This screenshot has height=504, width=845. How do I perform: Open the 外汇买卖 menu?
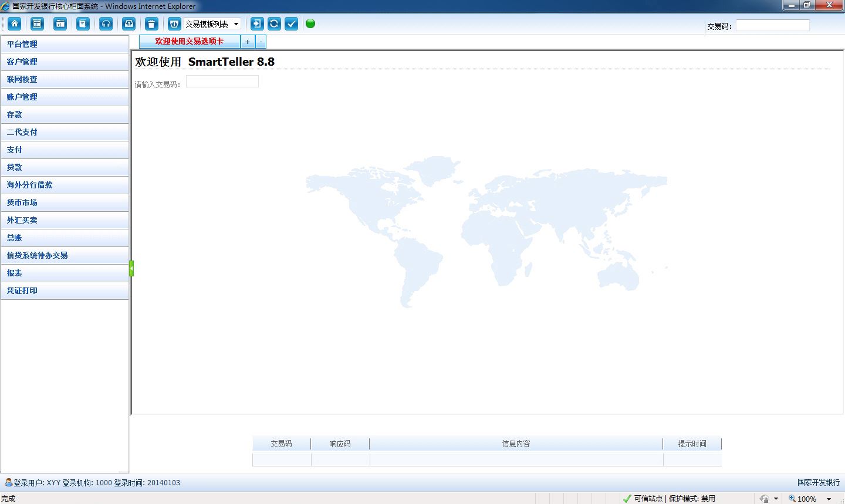click(65, 220)
